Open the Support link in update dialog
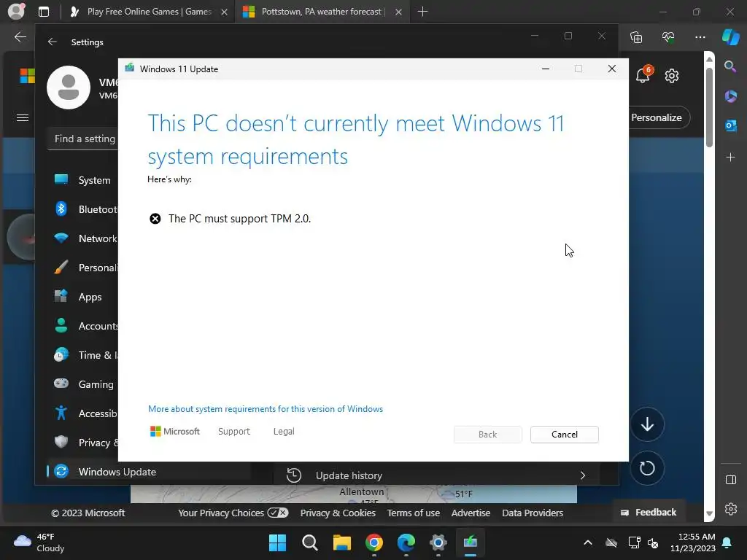 (234, 432)
